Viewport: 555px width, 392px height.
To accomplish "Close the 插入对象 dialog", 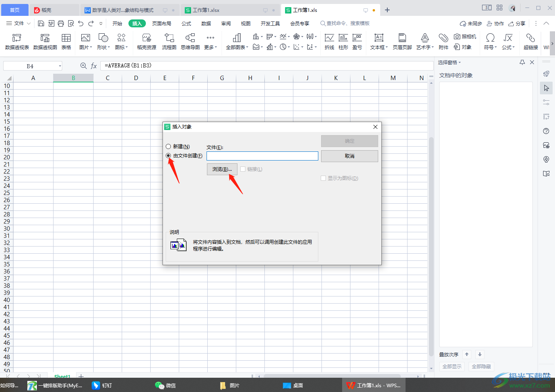I will pos(375,127).
